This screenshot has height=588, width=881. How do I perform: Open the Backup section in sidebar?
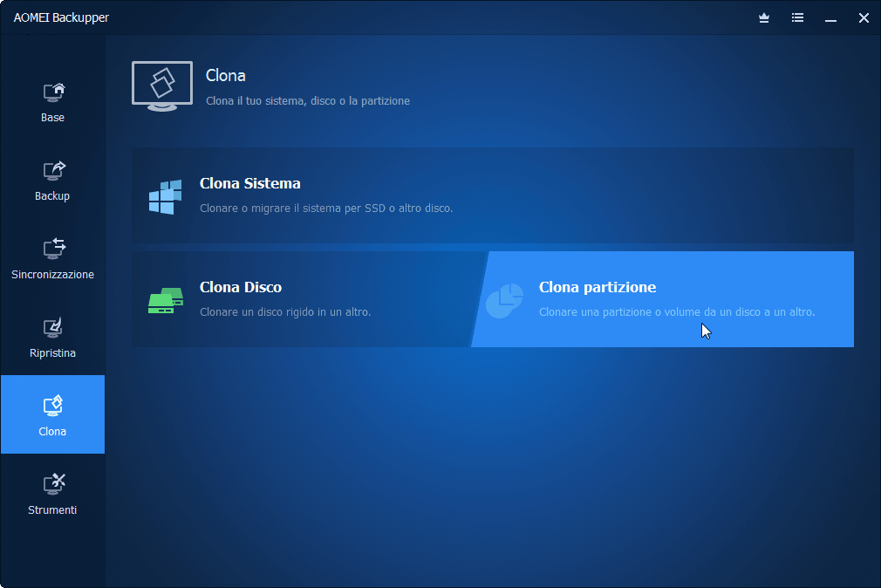53,181
